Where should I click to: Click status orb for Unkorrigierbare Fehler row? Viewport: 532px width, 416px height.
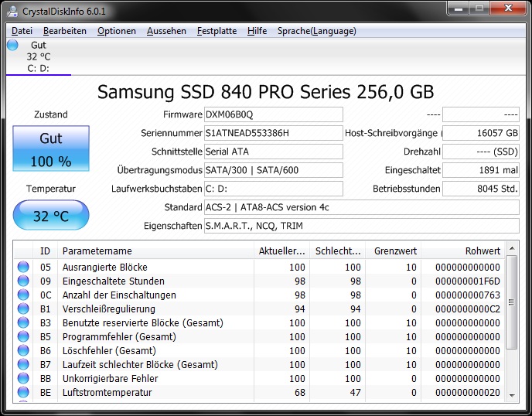point(23,378)
